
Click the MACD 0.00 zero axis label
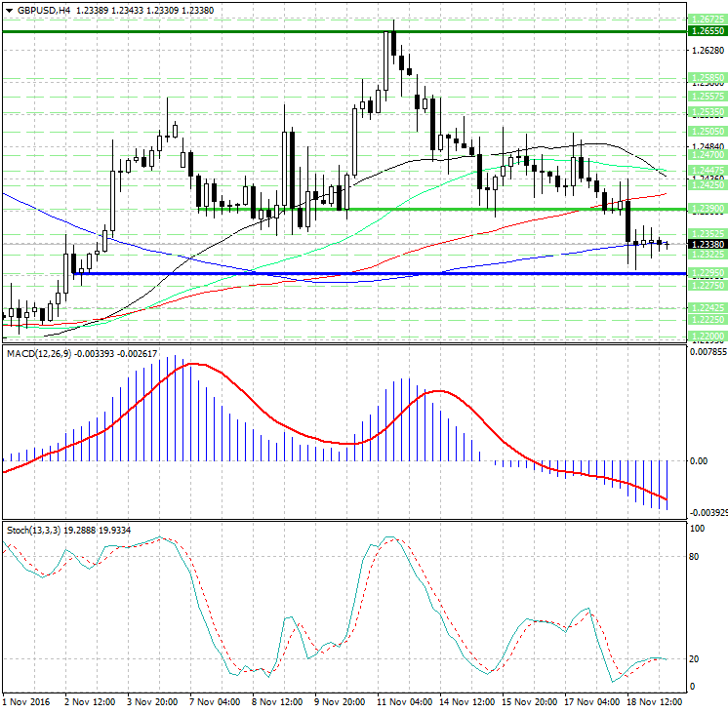tap(698, 460)
